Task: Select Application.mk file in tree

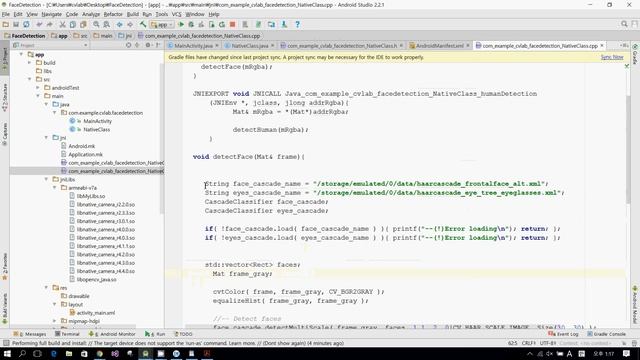Action: click(85, 154)
